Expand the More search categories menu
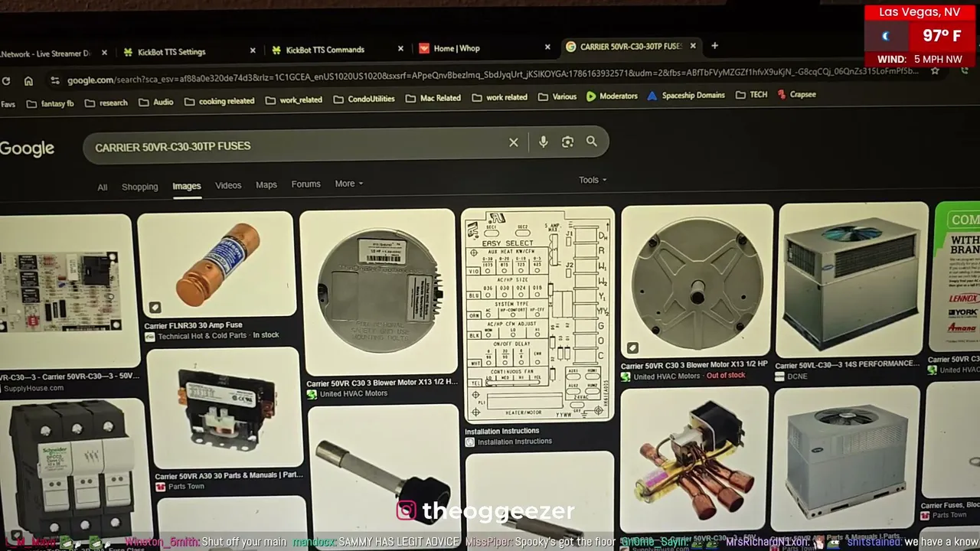 click(348, 184)
